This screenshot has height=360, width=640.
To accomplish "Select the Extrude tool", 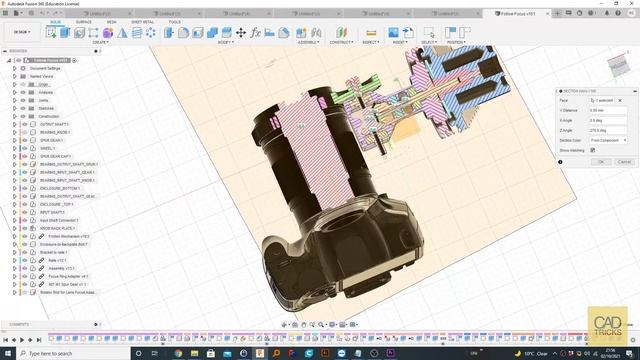I will [x=65, y=32].
